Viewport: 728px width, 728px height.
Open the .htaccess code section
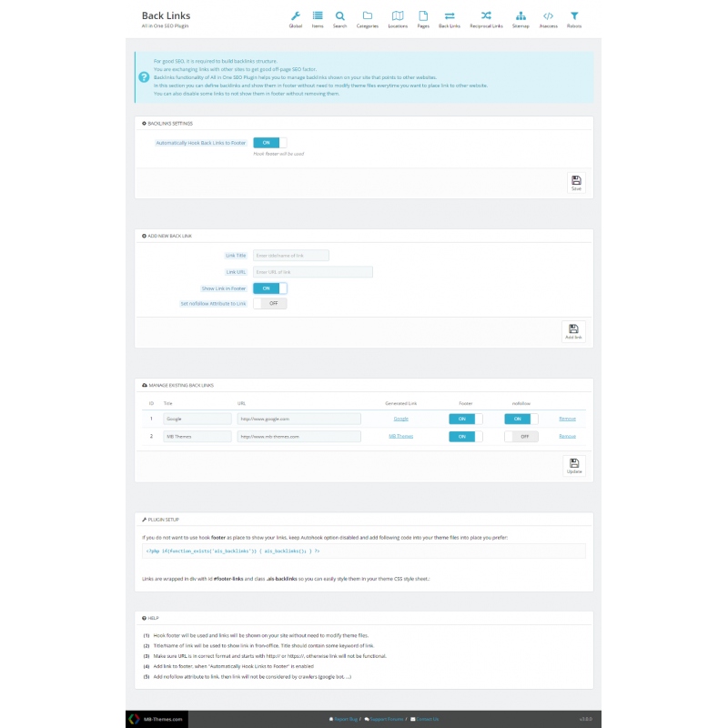click(548, 18)
